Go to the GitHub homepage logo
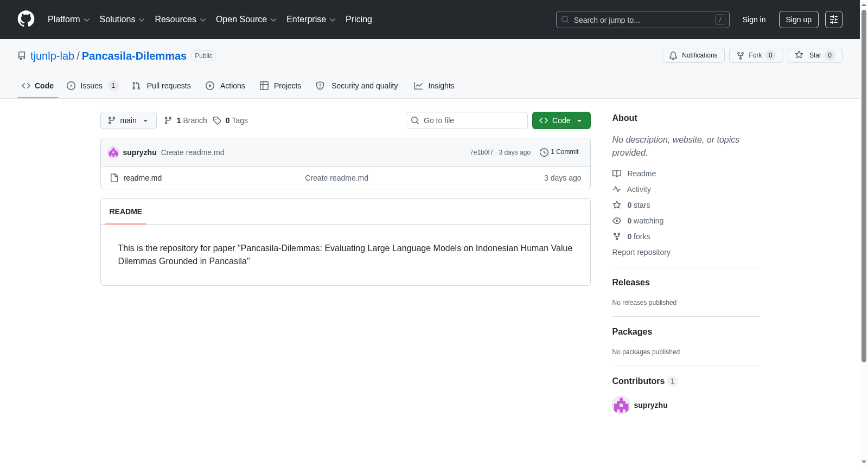This screenshot has width=868, height=467. (x=26, y=19)
